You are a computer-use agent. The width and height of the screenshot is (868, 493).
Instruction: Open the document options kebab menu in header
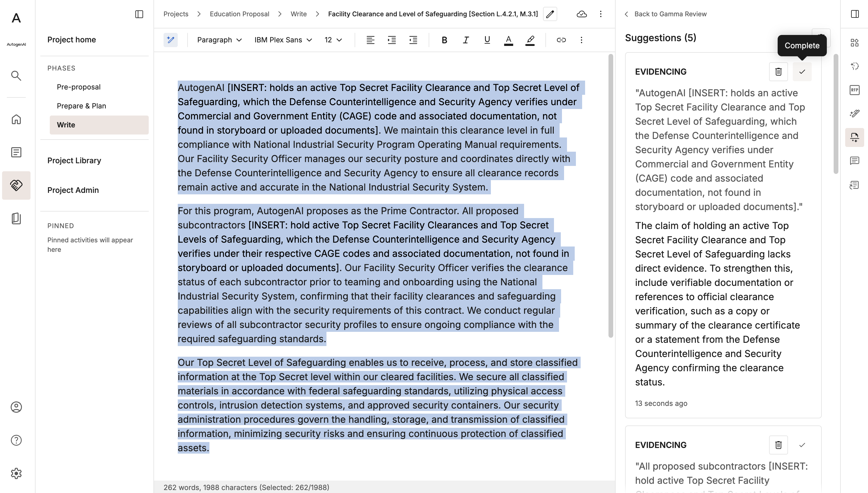[601, 14]
